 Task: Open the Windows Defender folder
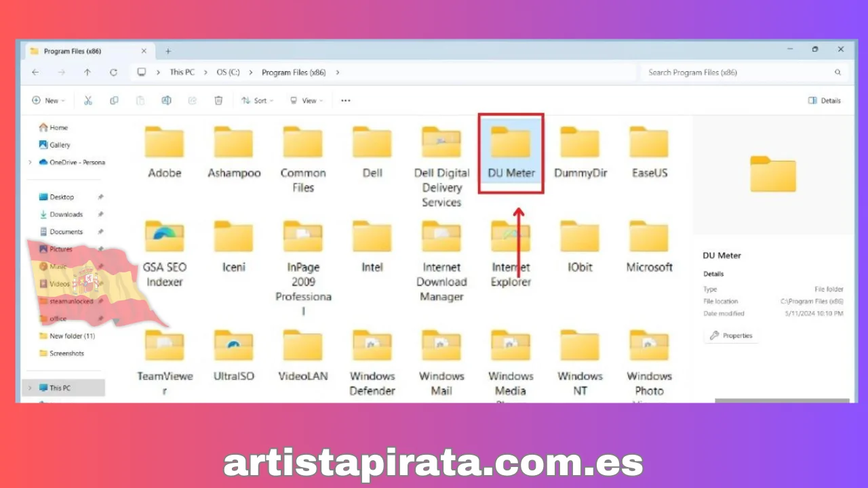click(x=372, y=363)
